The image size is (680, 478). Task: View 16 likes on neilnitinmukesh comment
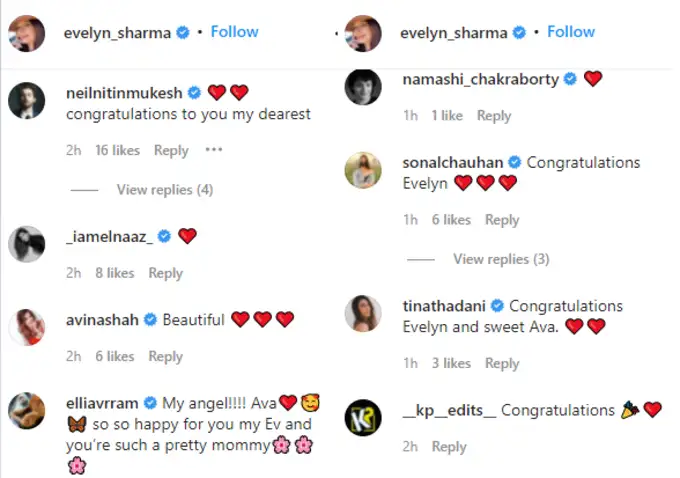pyautogui.click(x=117, y=150)
